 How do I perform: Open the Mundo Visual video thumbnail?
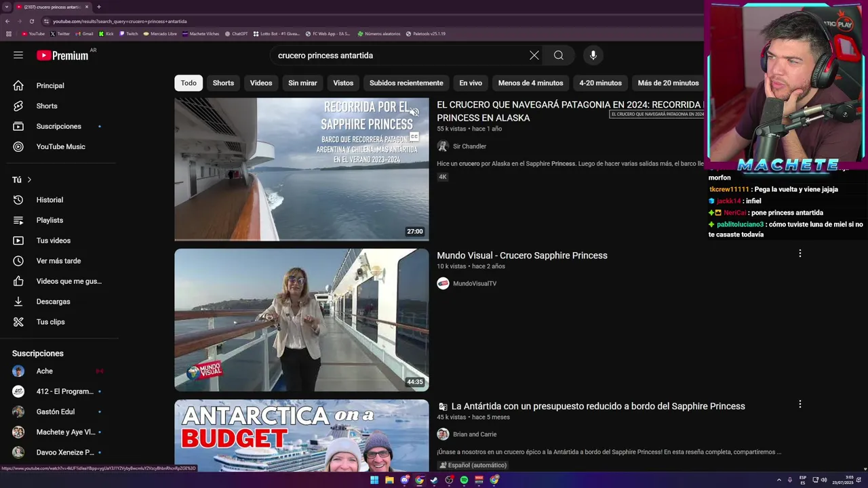pos(302,320)
